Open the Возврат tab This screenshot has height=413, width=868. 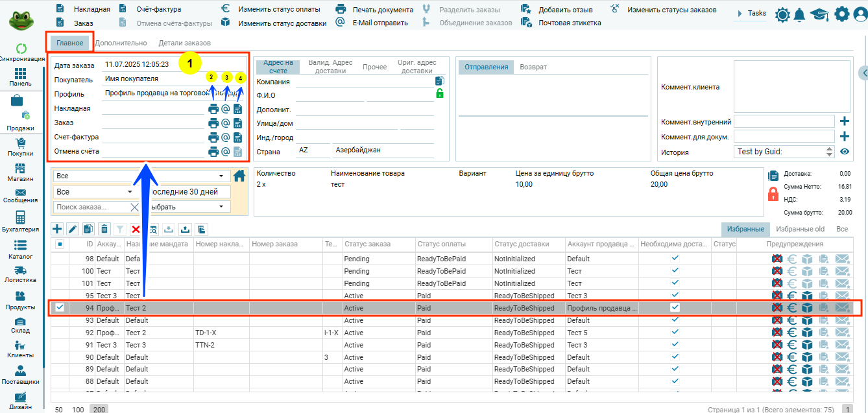point(533,67)
